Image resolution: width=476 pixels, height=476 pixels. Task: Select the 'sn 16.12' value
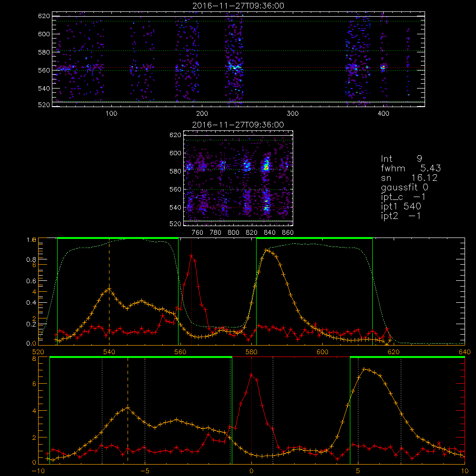pos(409,178)
